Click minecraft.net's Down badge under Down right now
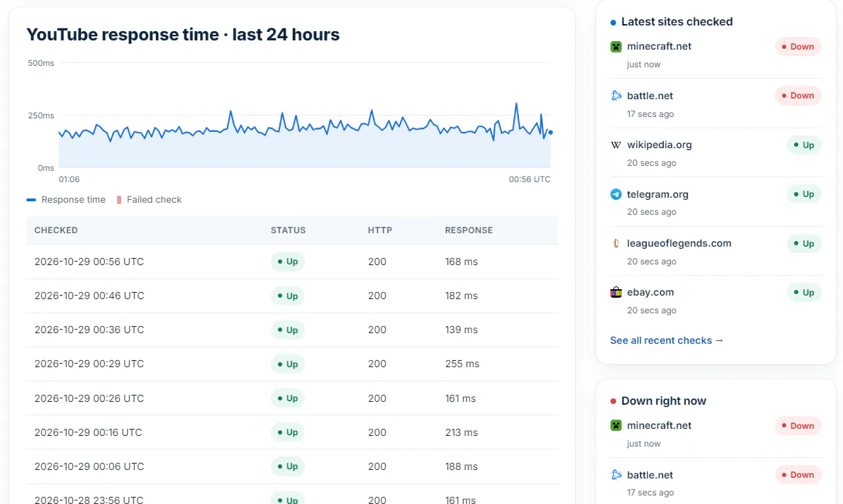 tap(798, 425)
